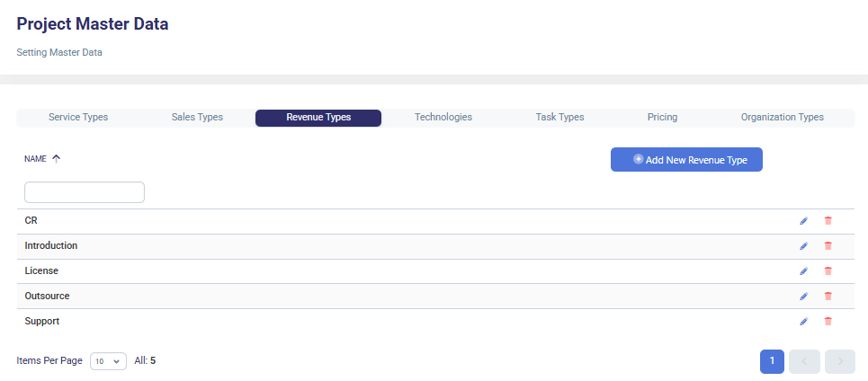
Task: Open the Technologies tab
Action: point(443,118)
